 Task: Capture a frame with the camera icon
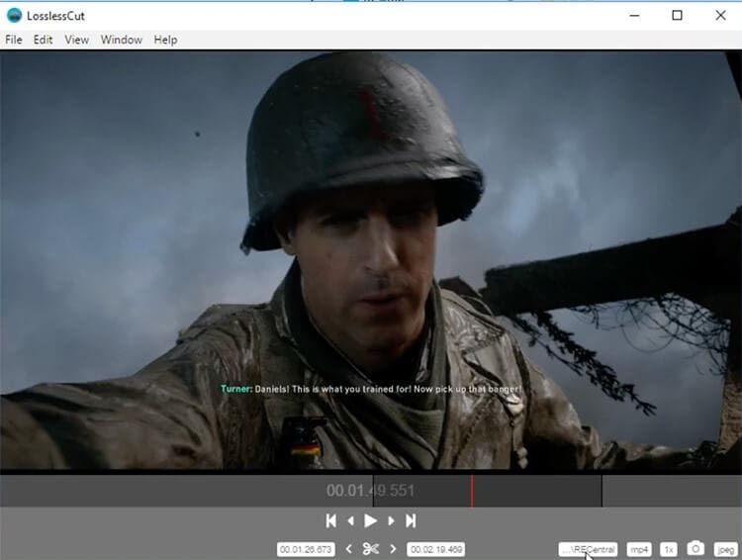pos(696,549)
